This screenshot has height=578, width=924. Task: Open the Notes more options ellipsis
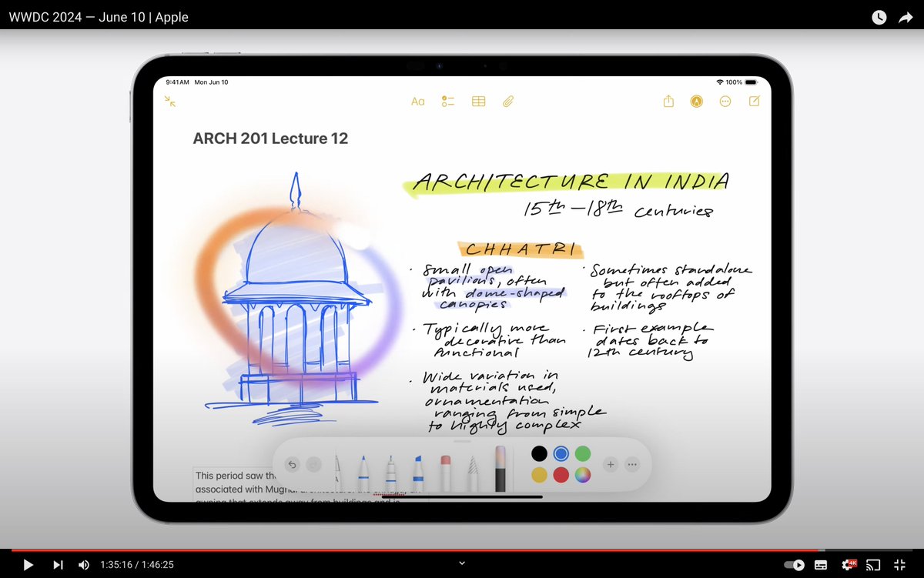725,101
